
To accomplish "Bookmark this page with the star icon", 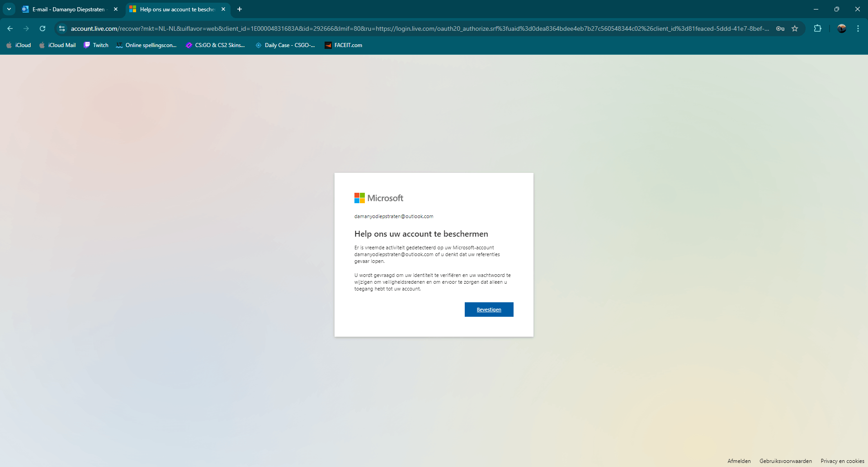I will click(795, 29).
